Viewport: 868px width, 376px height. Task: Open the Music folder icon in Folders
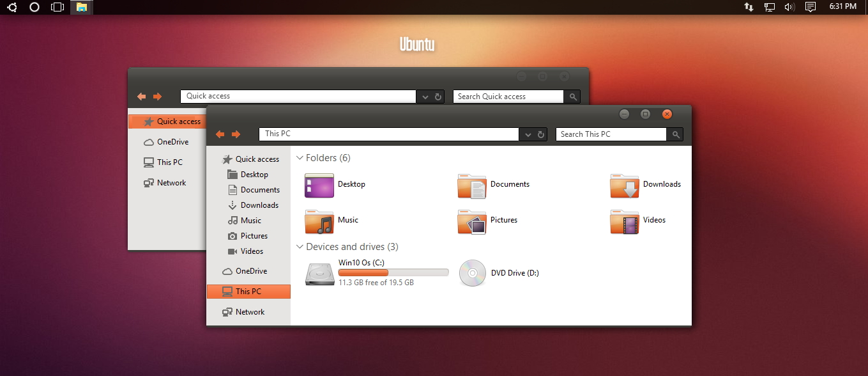tap(319, 221)
